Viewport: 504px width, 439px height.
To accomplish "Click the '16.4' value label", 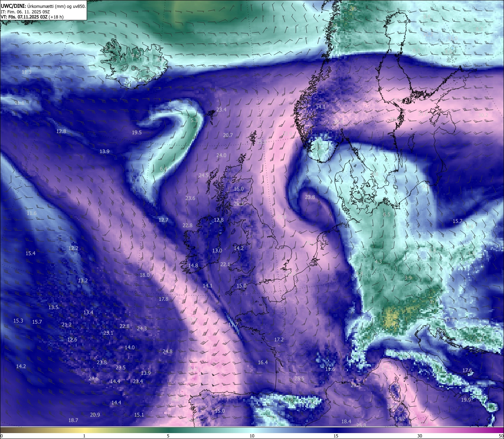I will pyautogui.click(x=263, y=363).
